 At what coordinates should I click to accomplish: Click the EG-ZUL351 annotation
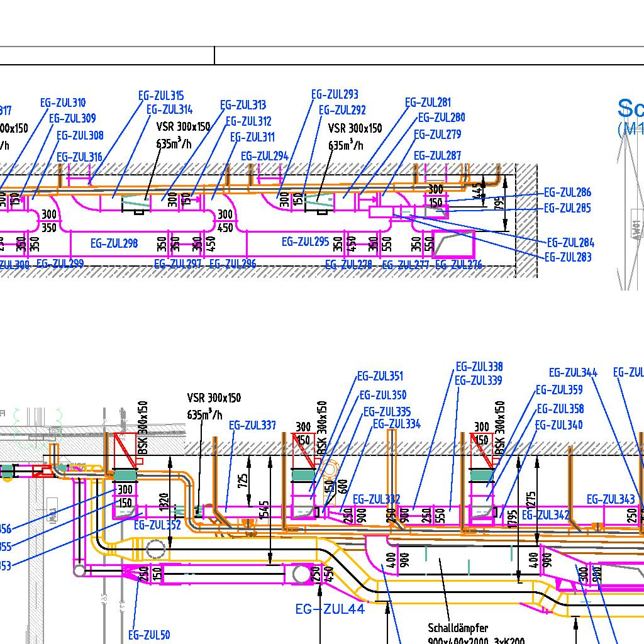coord(380,376)
